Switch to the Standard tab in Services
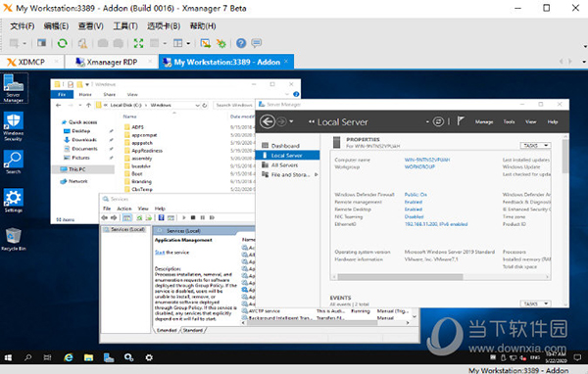 193,330
